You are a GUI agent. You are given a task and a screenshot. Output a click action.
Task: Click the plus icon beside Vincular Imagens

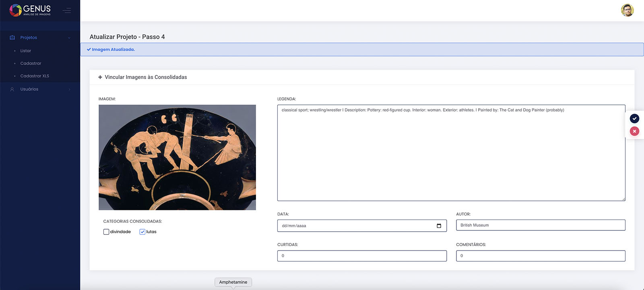click(100, 77)
